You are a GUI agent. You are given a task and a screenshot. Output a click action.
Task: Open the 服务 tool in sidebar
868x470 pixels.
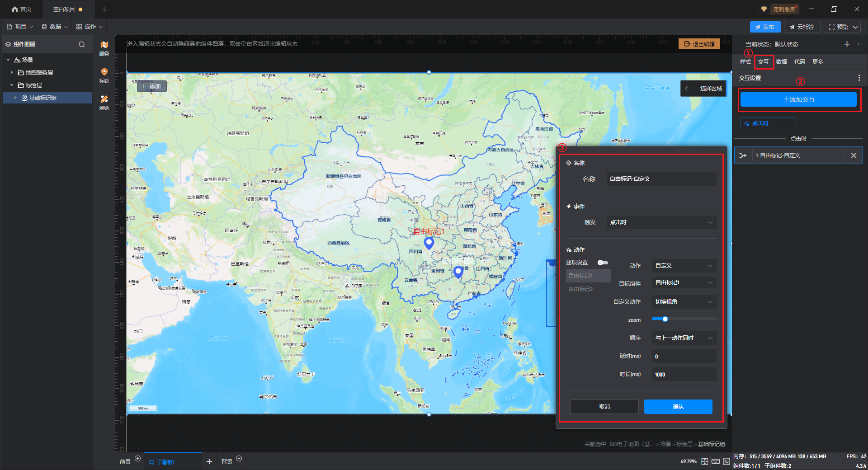tap(104, 48)
